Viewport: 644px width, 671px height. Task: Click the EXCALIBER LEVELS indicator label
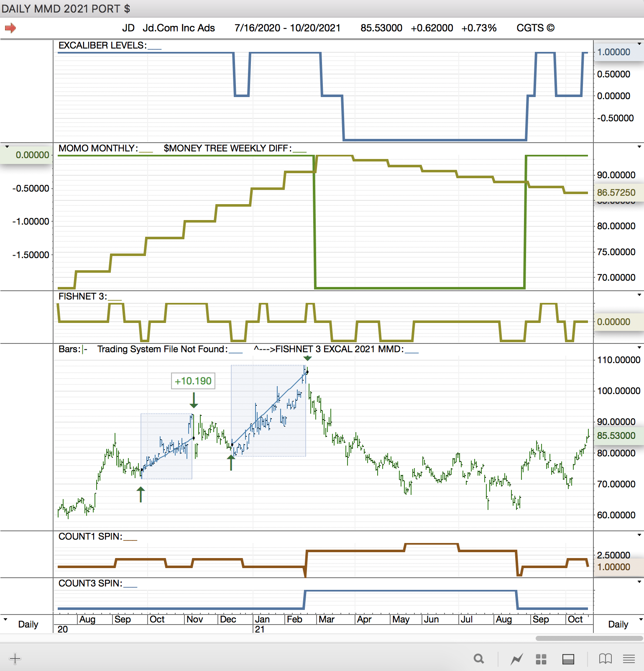pyautogui.click(x=102, y=45)
